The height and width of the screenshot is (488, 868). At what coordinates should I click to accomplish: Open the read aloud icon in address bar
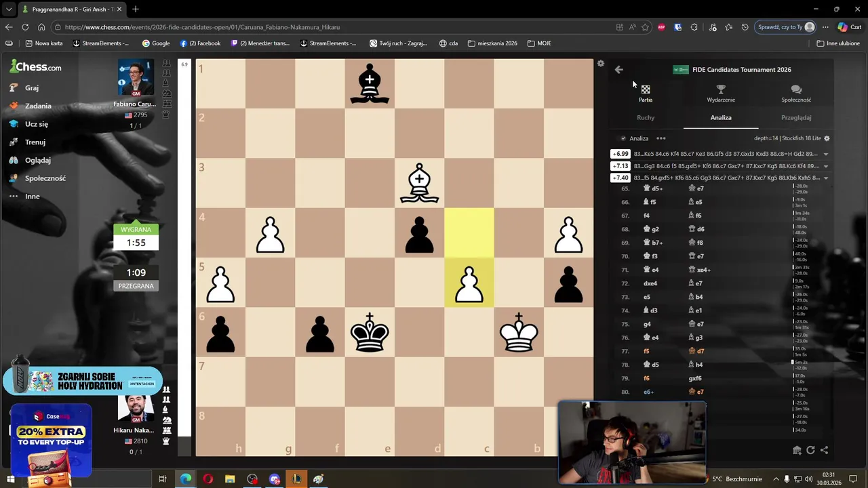[x=632, y=27]
